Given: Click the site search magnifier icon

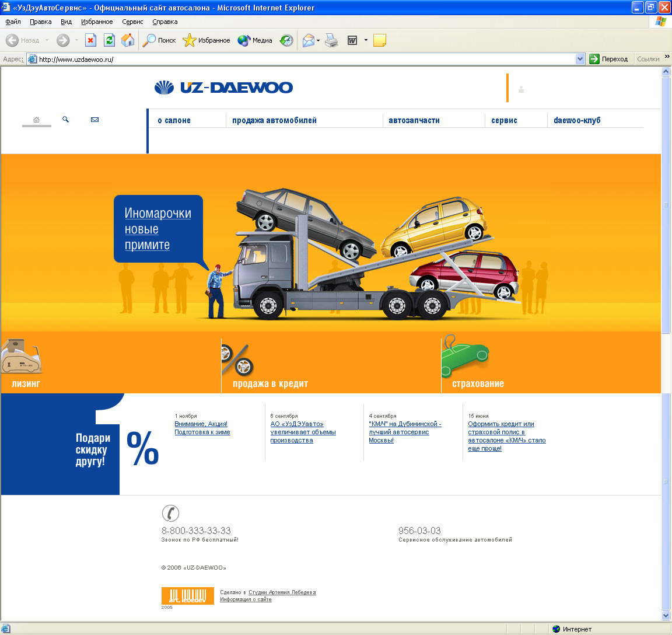Looking at the screenshot, I should (65, 119).
